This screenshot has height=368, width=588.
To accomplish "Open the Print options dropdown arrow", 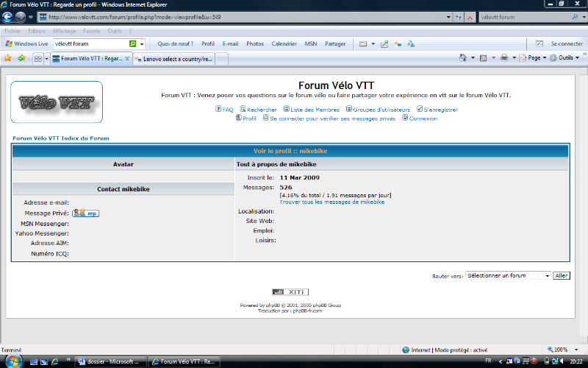I will pos(514,58).
